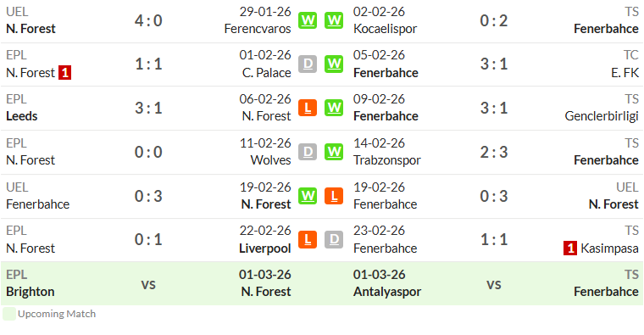Screen dimensions: 644x335
Task: Click the Leeds team name
Action: pyautogui.click(x=22, y=116)
